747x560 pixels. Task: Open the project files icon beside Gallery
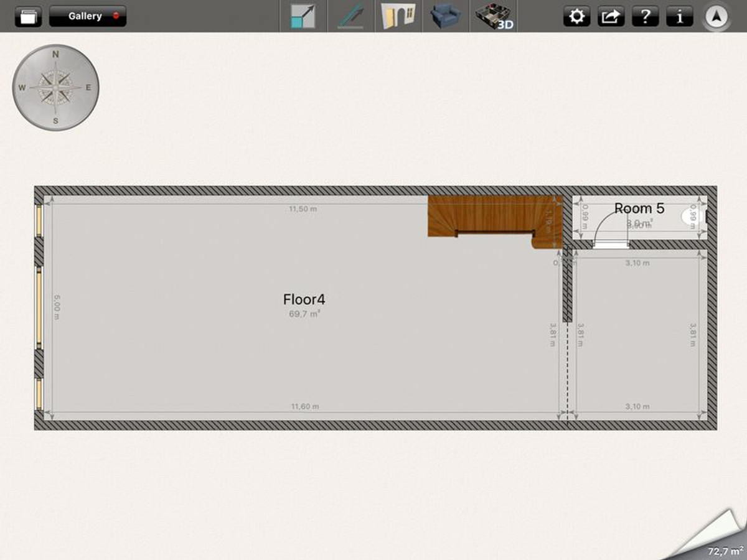(28, 17)
